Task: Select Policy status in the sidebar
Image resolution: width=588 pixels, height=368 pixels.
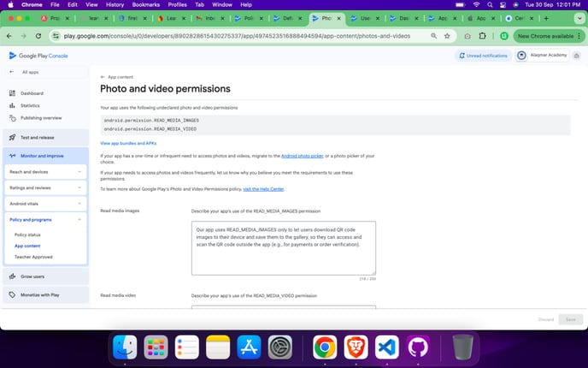Action: [27, 234]
